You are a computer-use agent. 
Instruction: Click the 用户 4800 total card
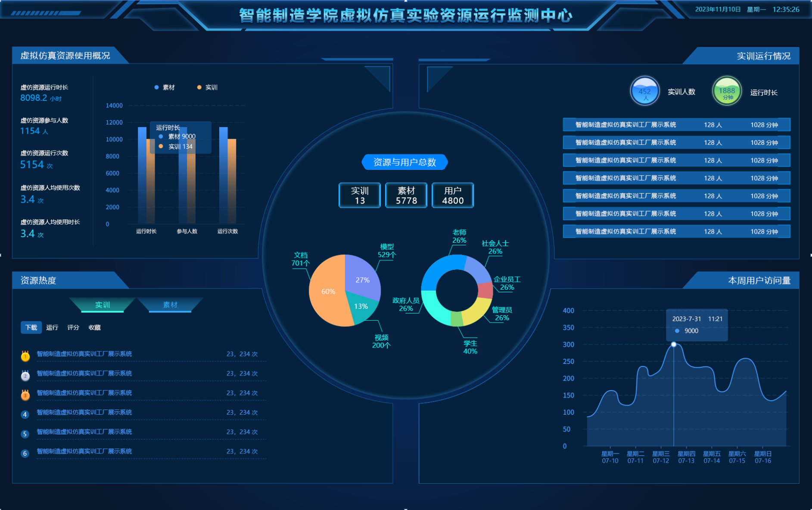tap(453, 195)
